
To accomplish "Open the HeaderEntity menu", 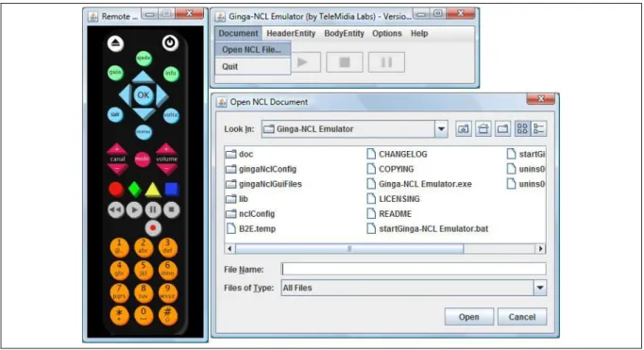I will 291,33.
